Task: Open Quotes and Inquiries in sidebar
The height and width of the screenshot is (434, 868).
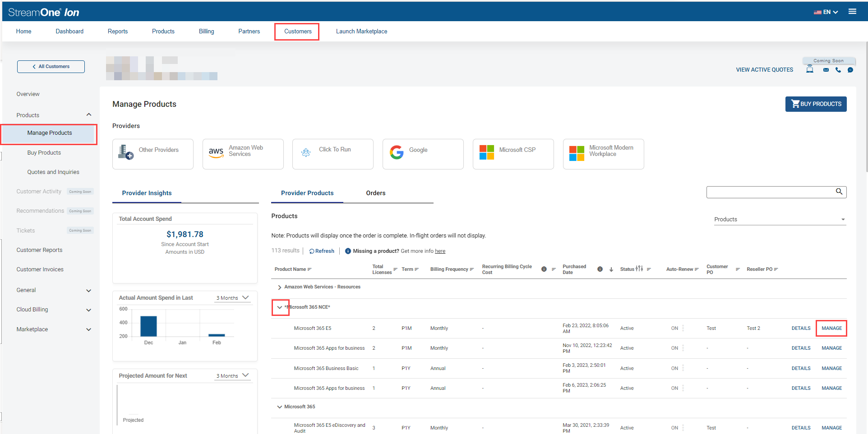Action: (x=53, y=172)
